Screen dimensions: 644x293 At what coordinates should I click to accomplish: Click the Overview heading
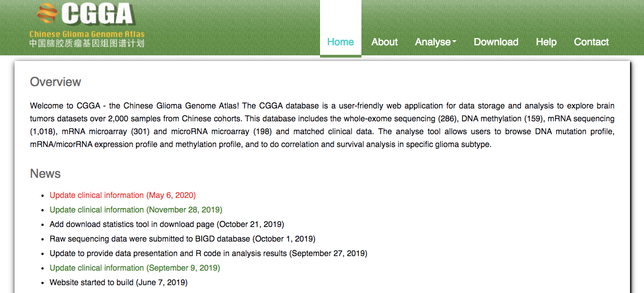[x=55, y=82]
